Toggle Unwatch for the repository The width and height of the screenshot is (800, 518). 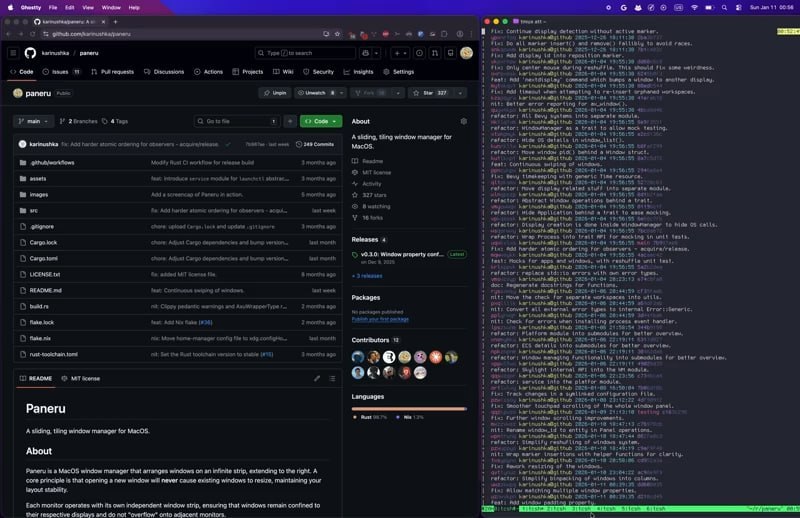pos(316,93)
